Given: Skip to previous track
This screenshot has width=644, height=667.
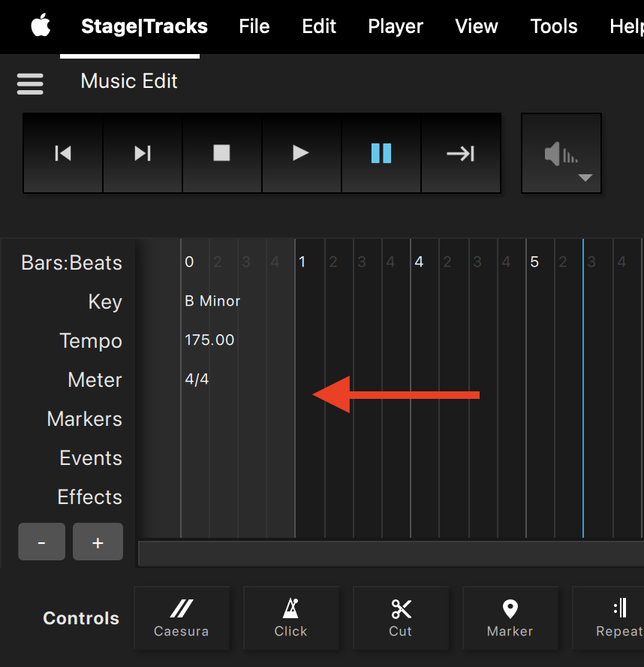Looking at the screenshot, I should click(63, 153).
